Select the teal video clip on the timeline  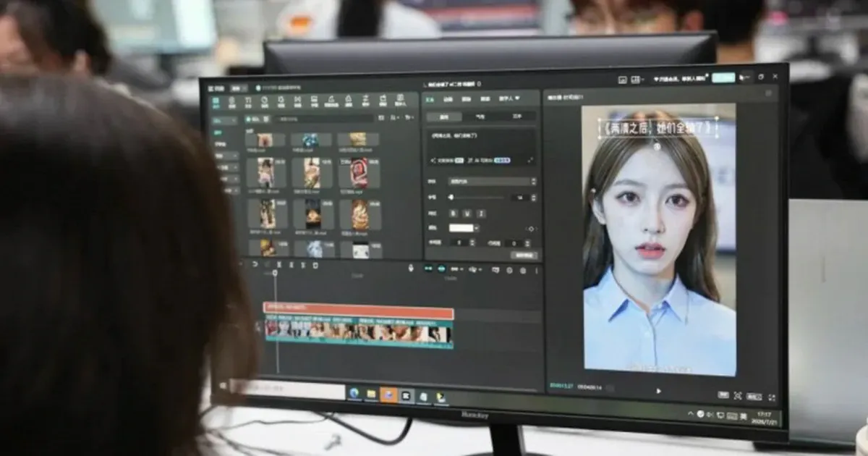(x=359, y=333)
